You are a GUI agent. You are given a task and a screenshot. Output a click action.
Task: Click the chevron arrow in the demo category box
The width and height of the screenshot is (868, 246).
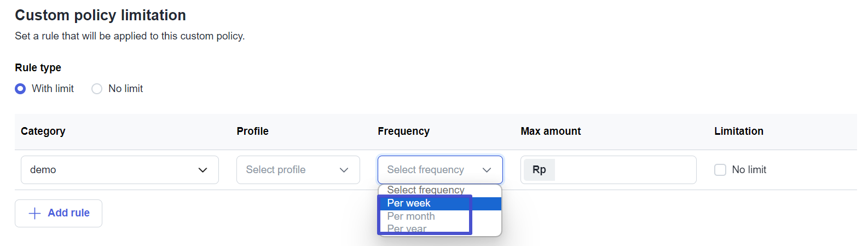click(202, 170)
